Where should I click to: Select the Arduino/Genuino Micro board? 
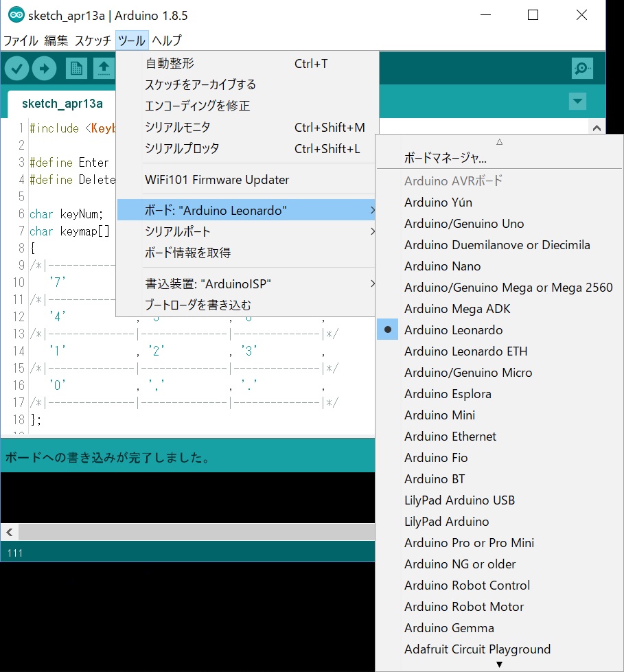(499, 373)
